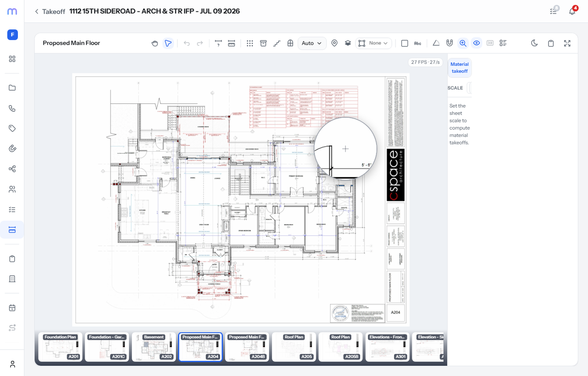
Task: Select the arched window tool
Action: click(290, 43)
